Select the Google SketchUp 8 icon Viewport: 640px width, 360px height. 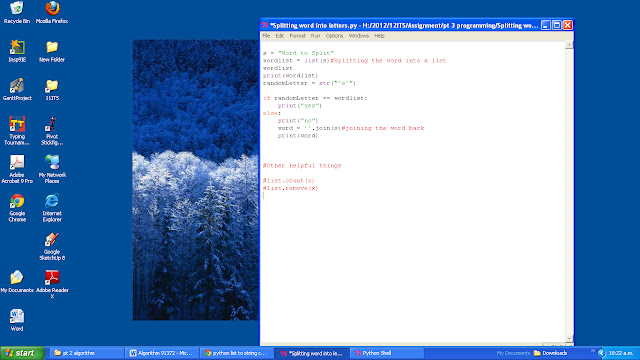click(x=52, y=246)
